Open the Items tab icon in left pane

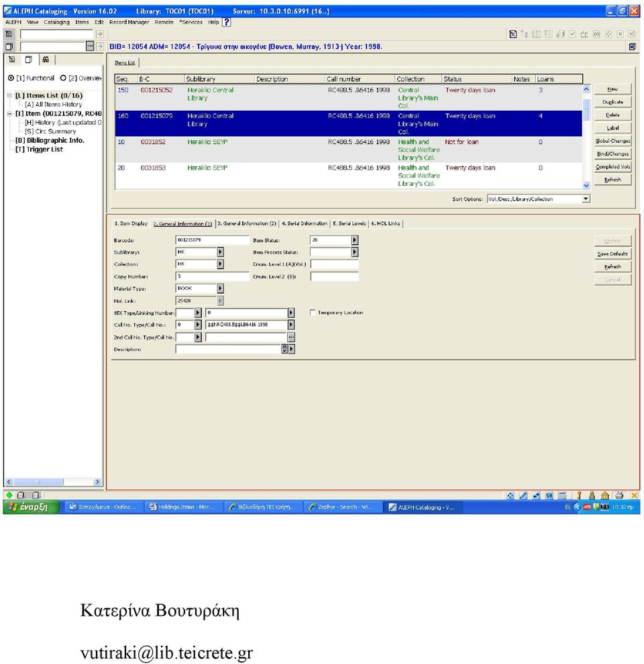pos(28,60)
